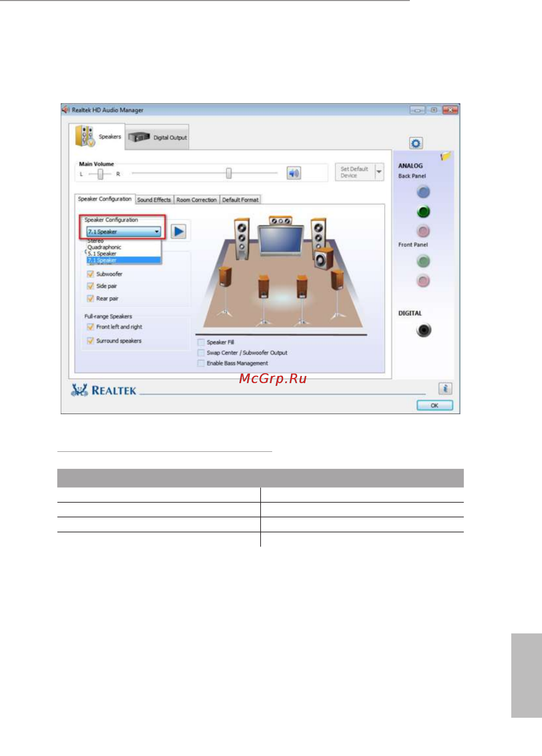Screen dimensions: 542x756
Task: Click the green back panel audio jack
Action: (423, 212)
